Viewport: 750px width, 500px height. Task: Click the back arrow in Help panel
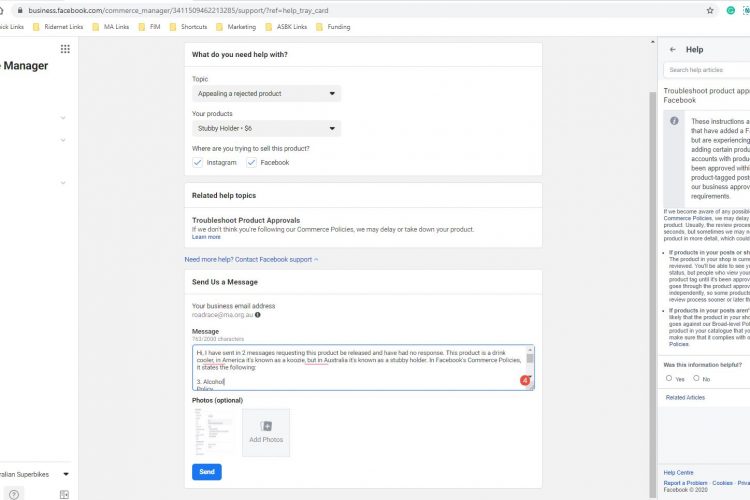click(x=673, y=49)
